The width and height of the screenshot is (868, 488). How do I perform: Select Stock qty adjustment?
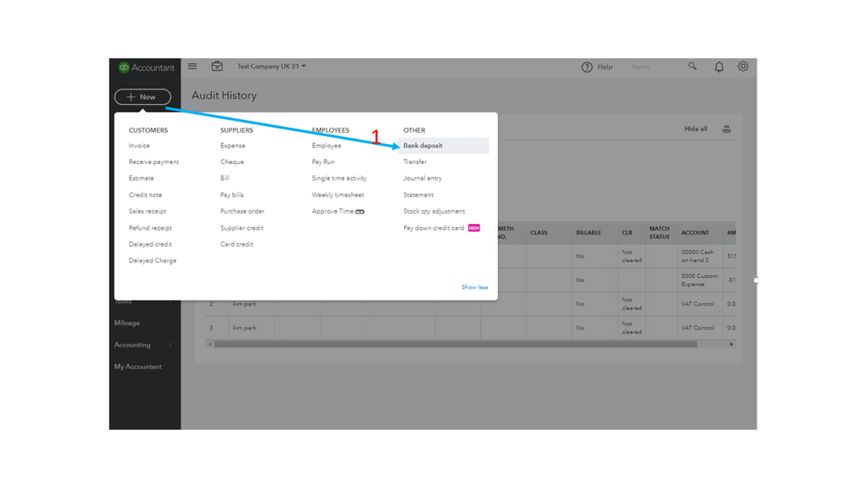pyautogui.click(x=434, y=211)
